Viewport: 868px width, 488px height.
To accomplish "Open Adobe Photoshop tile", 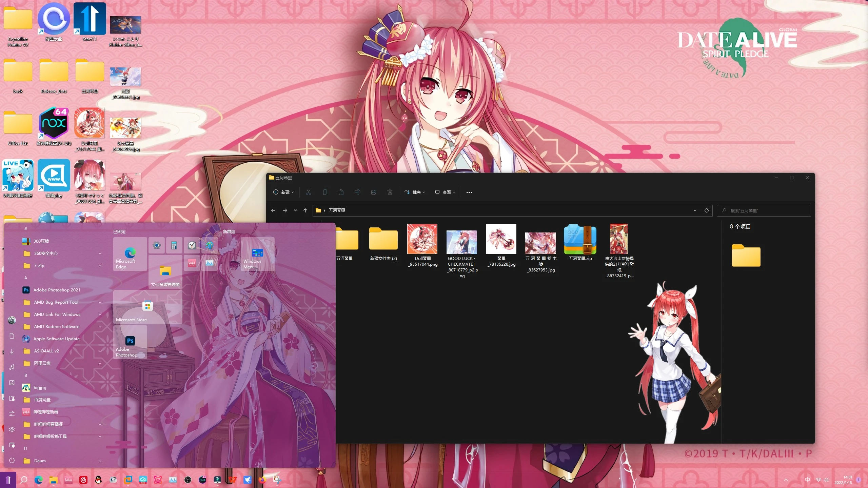I will [x=130, y=342].
